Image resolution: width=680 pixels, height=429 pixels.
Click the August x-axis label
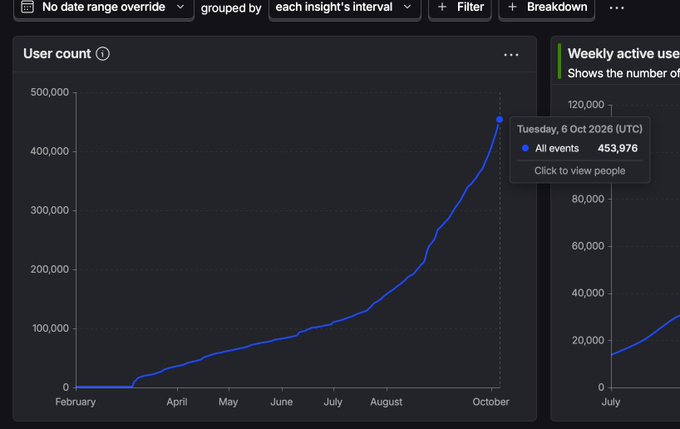coord(386,402)
